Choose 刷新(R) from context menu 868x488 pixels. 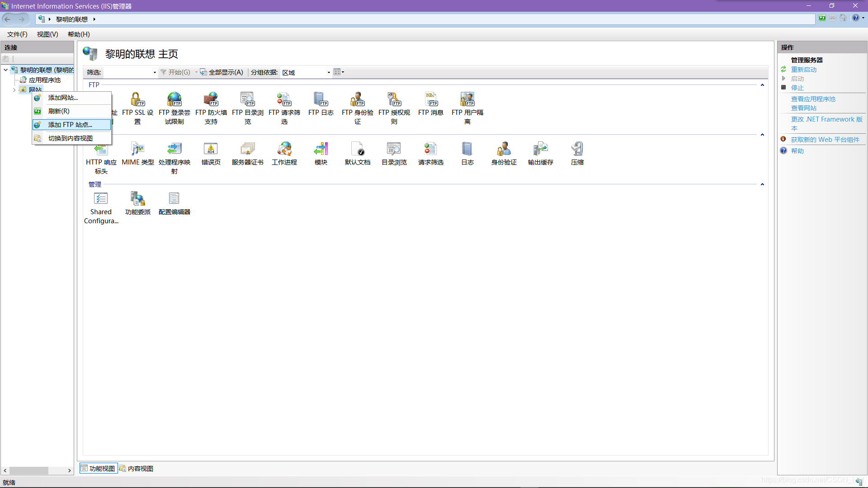[71, 111]
